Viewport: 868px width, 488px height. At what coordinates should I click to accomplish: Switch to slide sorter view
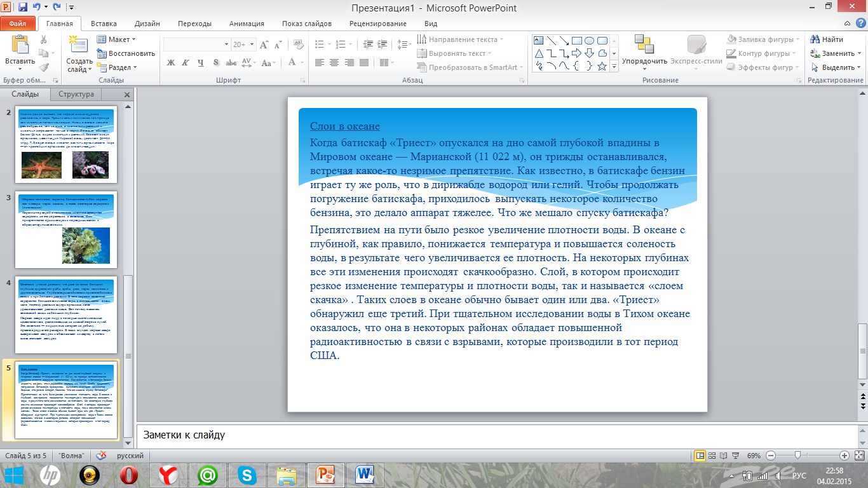[x=712, y=456]
